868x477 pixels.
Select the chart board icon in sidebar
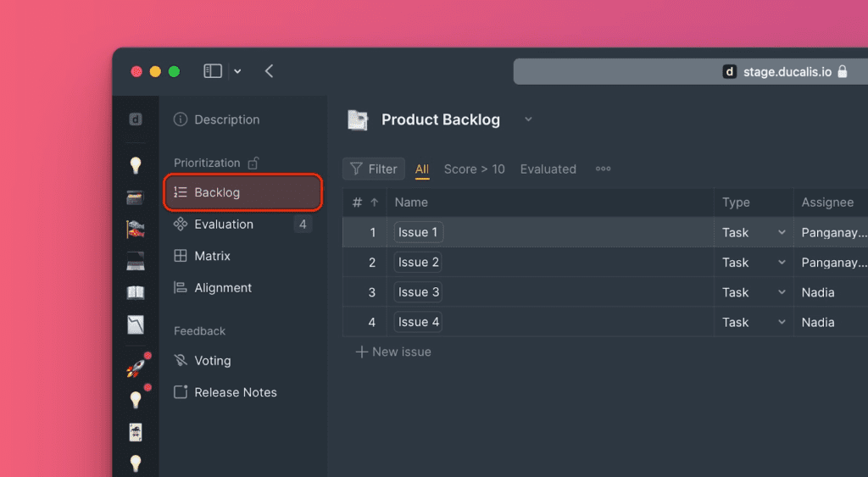[136, 324]
